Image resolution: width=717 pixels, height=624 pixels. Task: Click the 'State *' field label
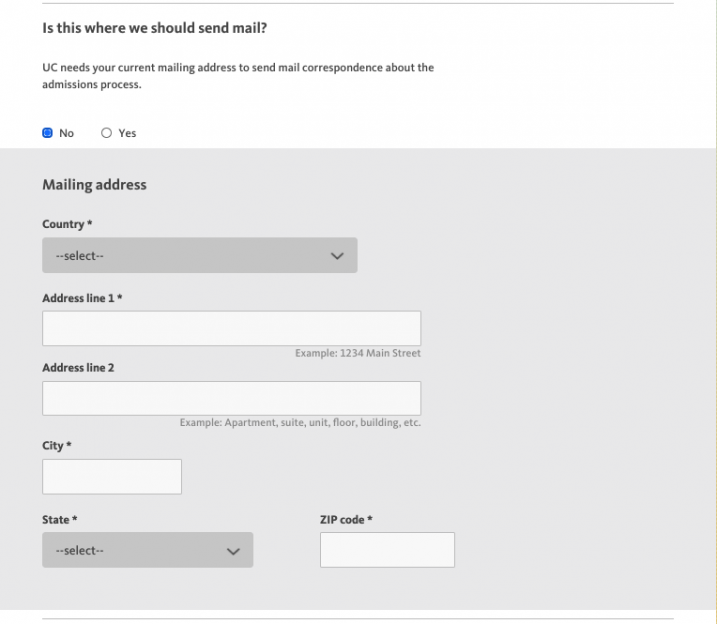coord(59,520)
